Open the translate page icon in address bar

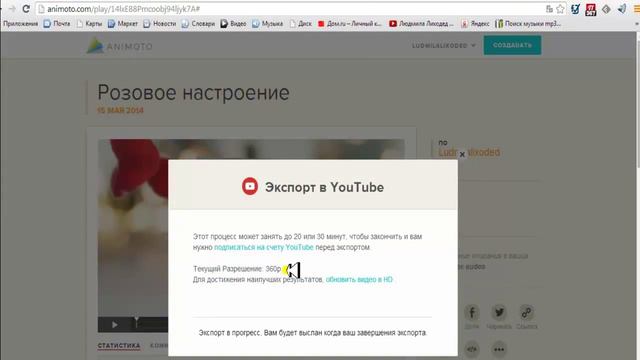pyautogui.click(x=549, y=9)
